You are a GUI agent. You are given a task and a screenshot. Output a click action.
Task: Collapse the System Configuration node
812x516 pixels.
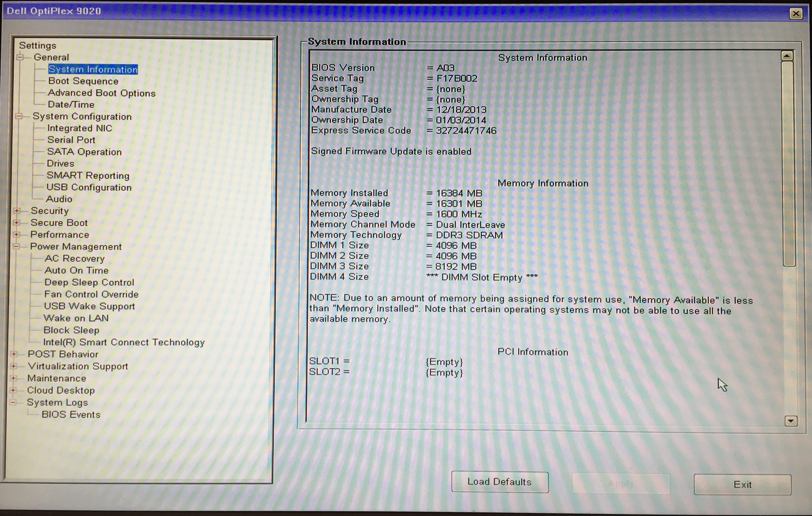point(19,116)
